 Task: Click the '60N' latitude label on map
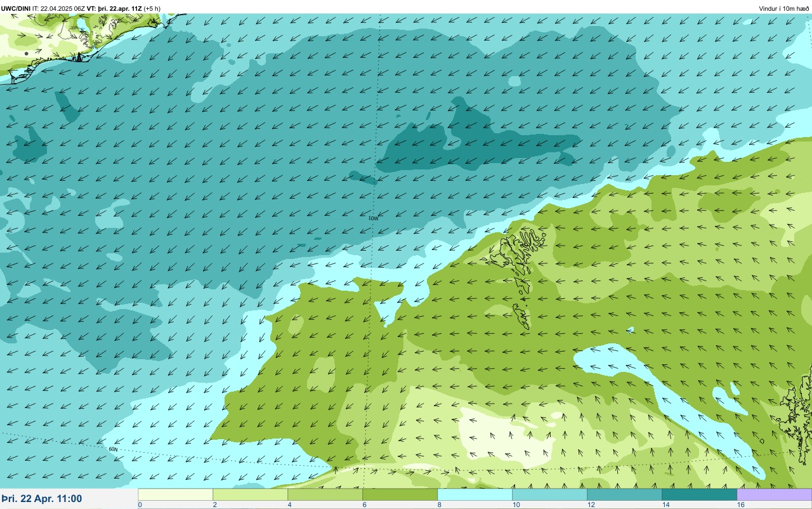114,449
